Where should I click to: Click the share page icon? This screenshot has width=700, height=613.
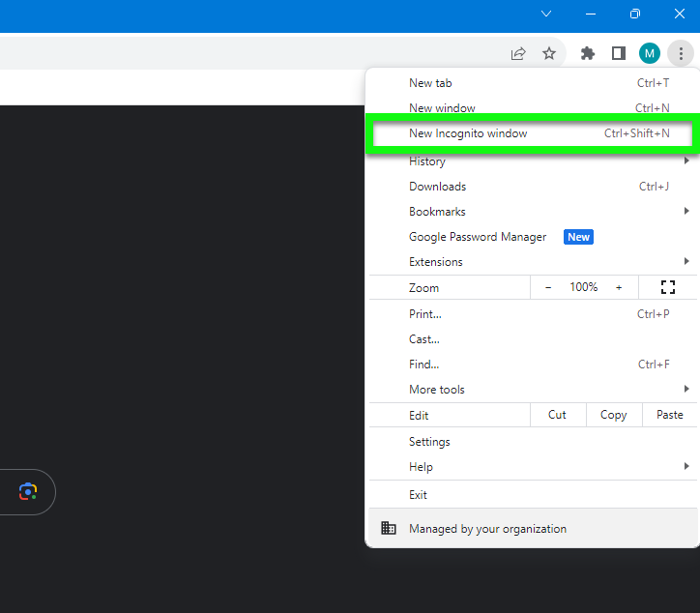click(x=518, y=53)
